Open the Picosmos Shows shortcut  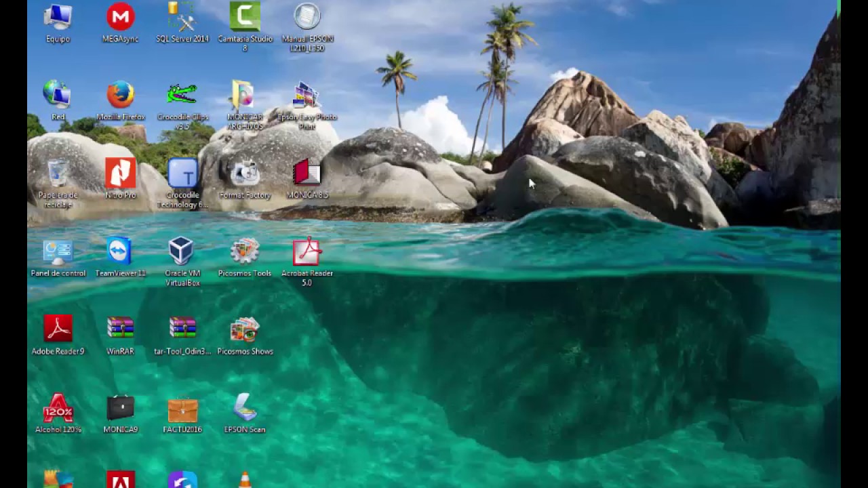click(x=245, y=329)
